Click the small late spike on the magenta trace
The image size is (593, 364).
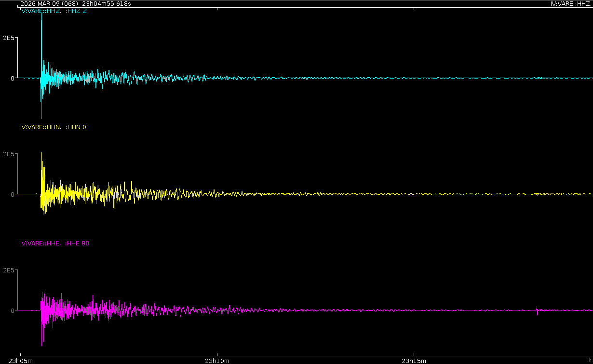[x=537, y=310]
